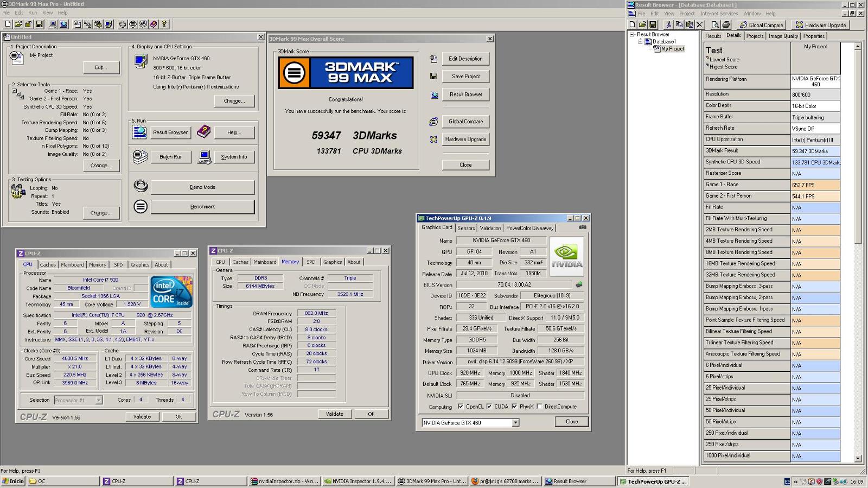Click the purple help book toolbar icon
The height and width of the screenshot is (488, 868).
click(x=154, y=24)
